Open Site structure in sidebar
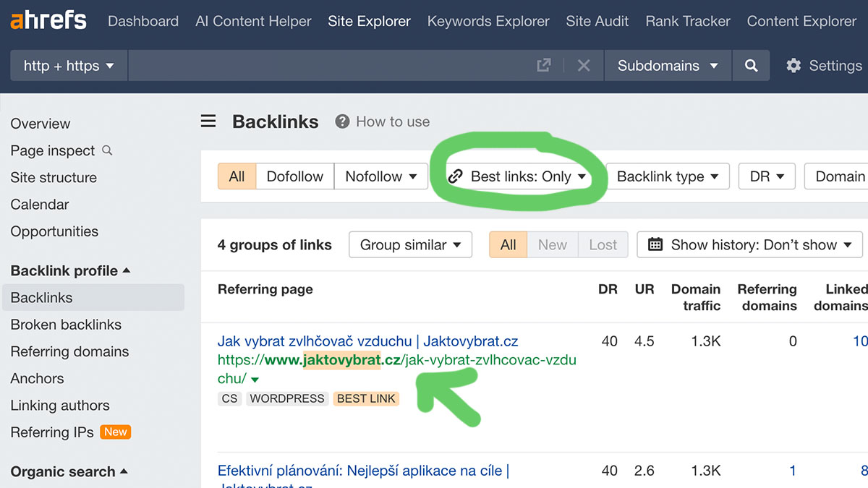 click(54, 178)
